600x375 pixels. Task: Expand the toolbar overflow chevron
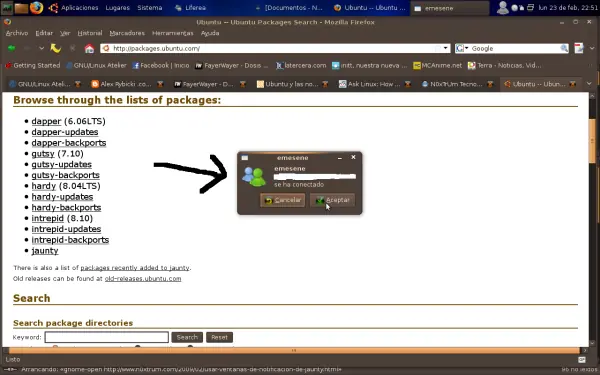click(592, 48)
